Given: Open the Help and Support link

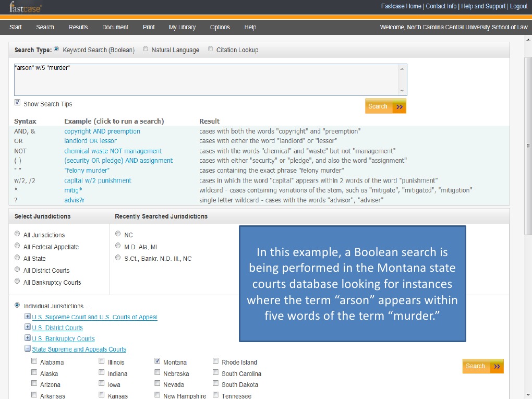Looking at the screenshot, I should (483, 6).
